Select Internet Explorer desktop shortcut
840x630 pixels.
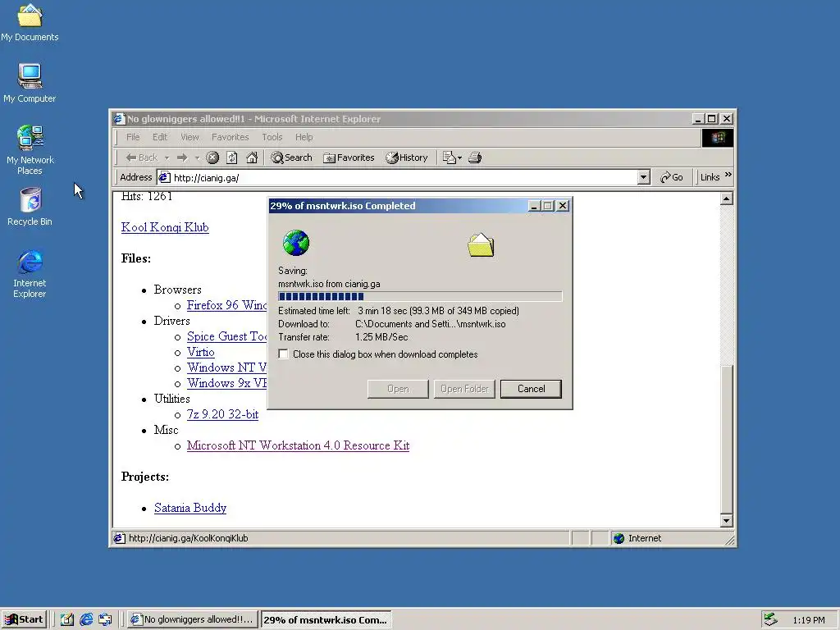[x=30, y=273]
